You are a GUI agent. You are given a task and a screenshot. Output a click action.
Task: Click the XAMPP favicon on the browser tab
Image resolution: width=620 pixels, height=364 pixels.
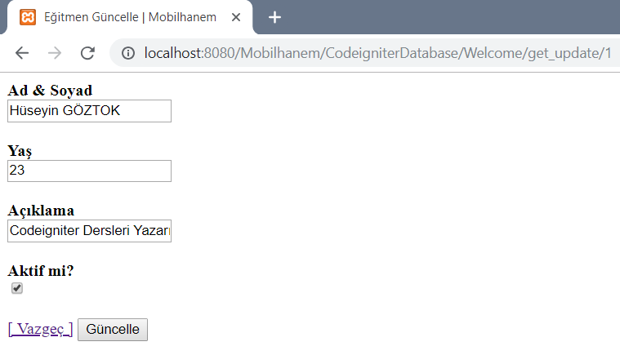point(27,17)
